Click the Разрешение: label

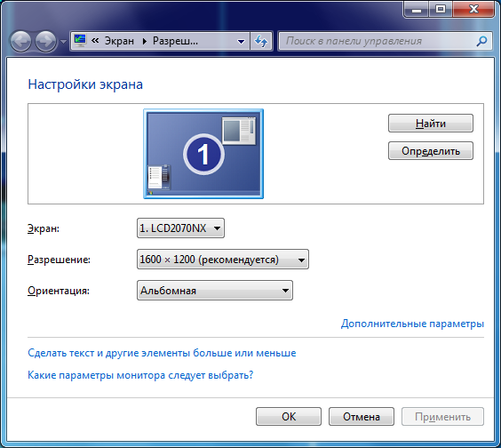tap(60, 260)
